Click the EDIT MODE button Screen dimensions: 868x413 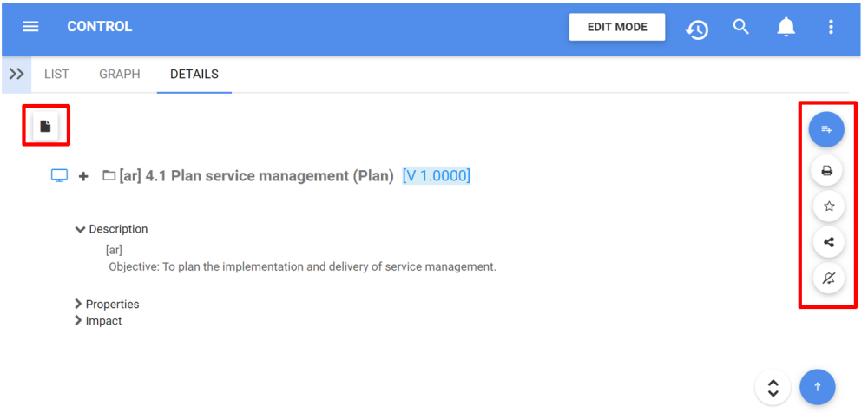616,27
